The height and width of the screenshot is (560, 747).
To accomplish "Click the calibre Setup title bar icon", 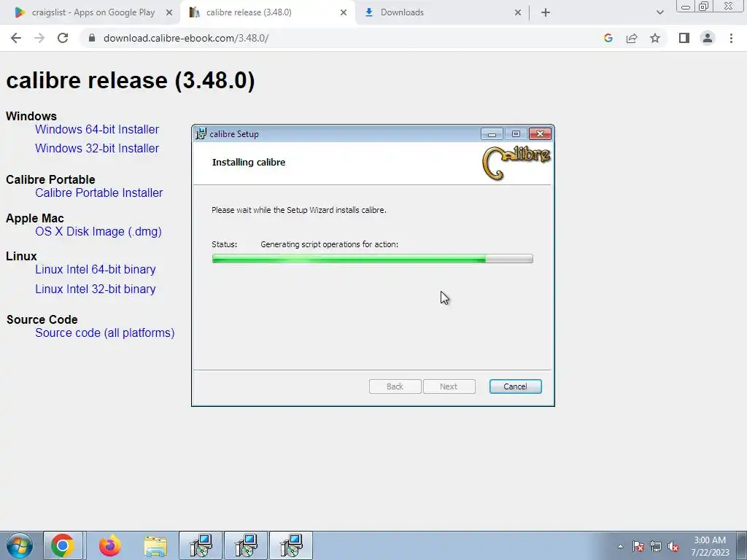I will pyautogui.click(x=201, y=134).
